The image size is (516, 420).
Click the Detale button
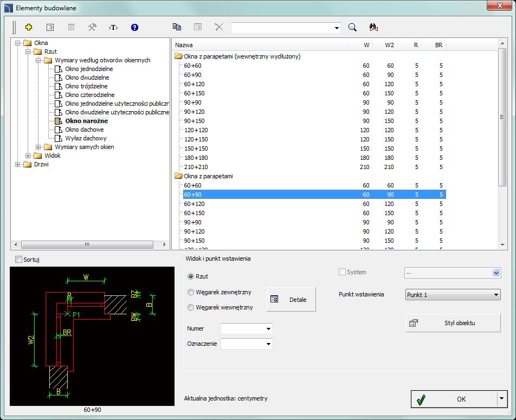[291, 299]
